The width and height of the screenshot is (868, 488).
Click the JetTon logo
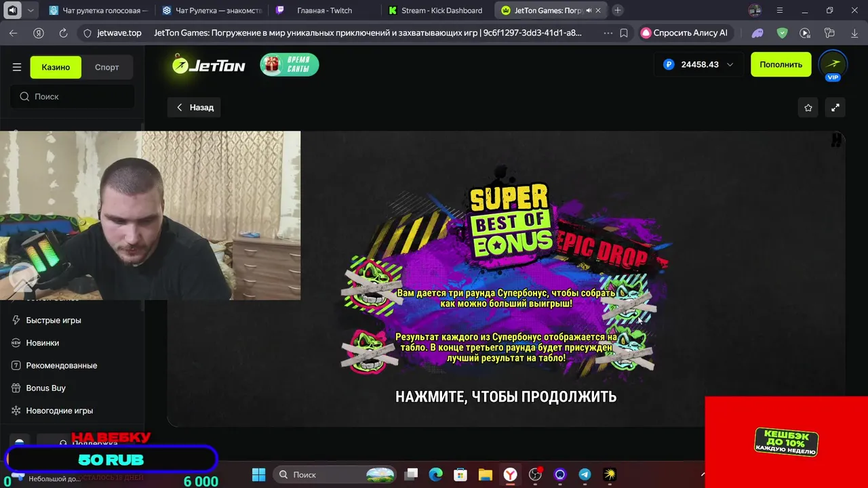[208, 65]
